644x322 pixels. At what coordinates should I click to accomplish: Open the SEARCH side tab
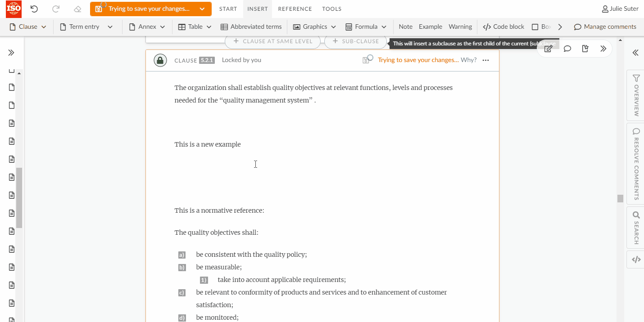click(636, 228)
